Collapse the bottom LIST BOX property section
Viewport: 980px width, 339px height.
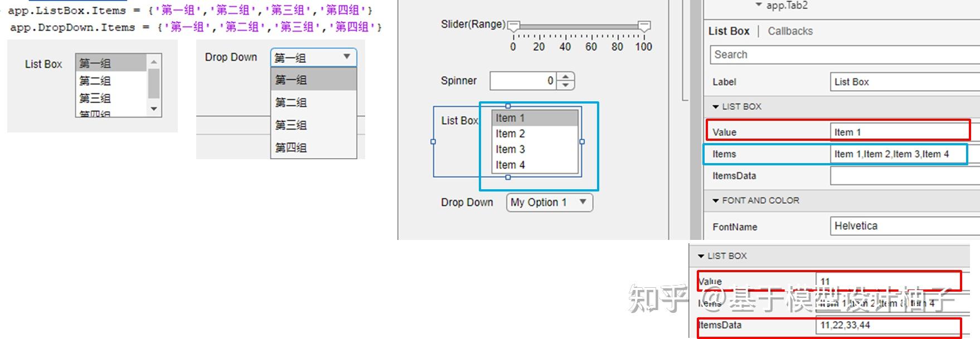701,256
